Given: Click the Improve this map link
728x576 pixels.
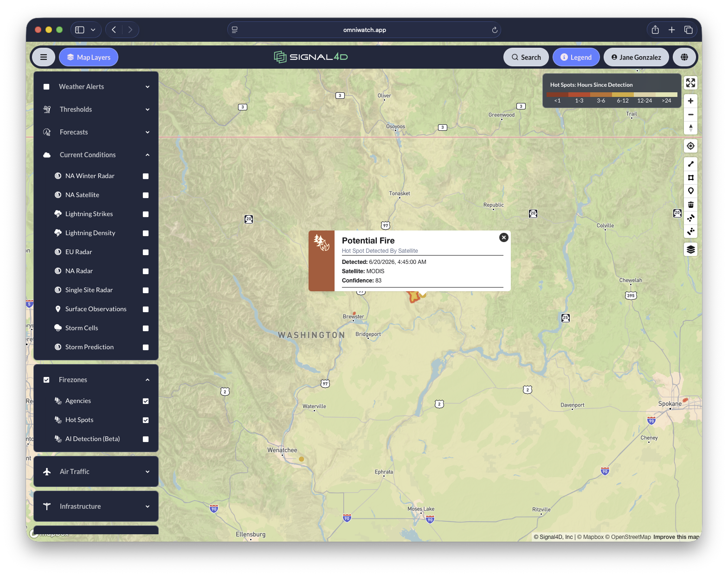Looking at the screenshot, I should [x=676, y=537].
